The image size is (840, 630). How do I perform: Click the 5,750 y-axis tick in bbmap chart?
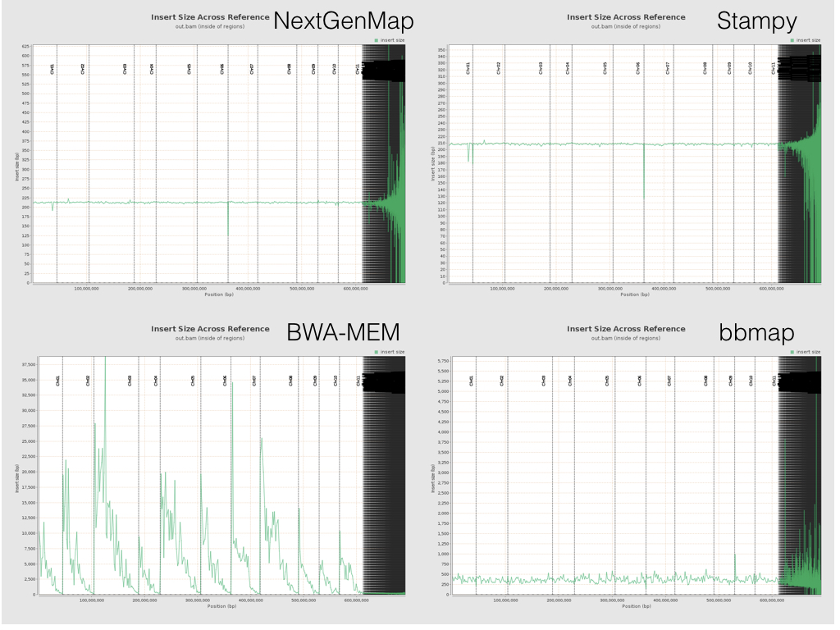[443, 361]
